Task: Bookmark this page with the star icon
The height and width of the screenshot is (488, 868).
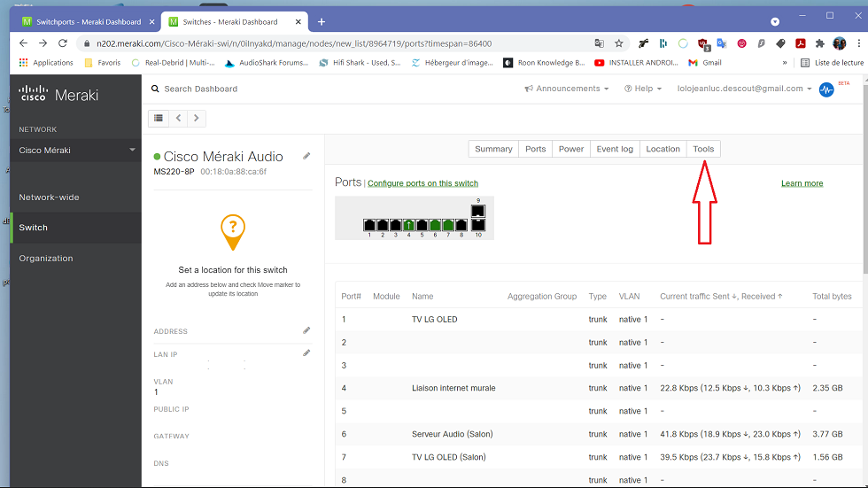Action: pyautogui.click(x=619, y=43)
